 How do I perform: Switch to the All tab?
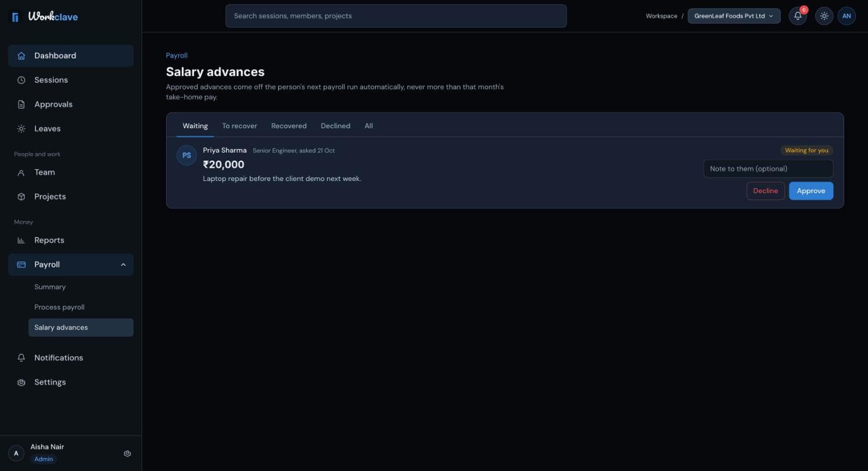[x=369, y=126]
